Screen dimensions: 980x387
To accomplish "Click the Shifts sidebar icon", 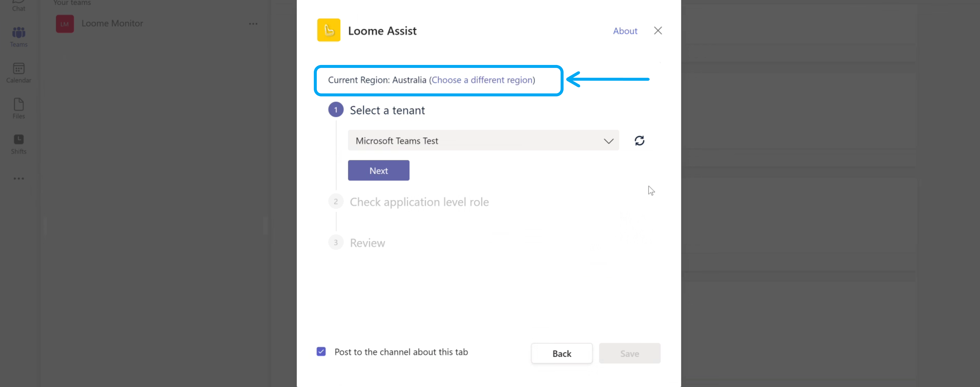I will click(18, 143).
